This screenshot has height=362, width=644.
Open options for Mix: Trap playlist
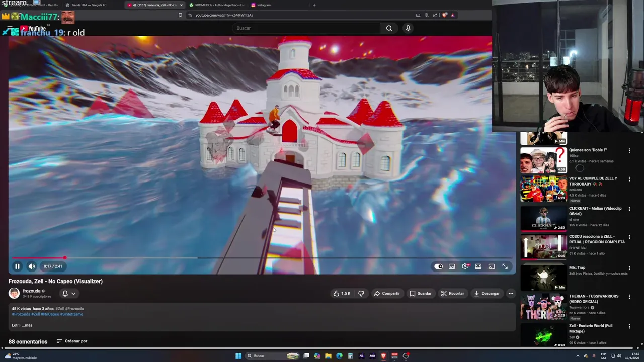[629, 268]
